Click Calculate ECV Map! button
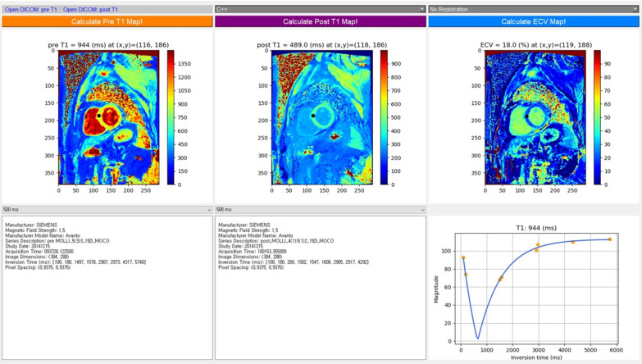The height and width of the screenshot is (364, 642). pos(534,21)
